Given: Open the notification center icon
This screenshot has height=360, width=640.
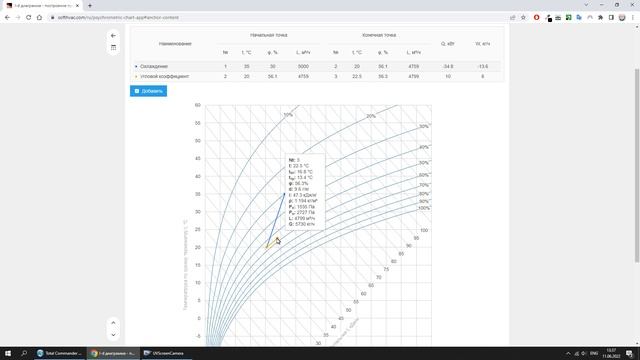Looking at the screenshot, I should click(629, 353).
